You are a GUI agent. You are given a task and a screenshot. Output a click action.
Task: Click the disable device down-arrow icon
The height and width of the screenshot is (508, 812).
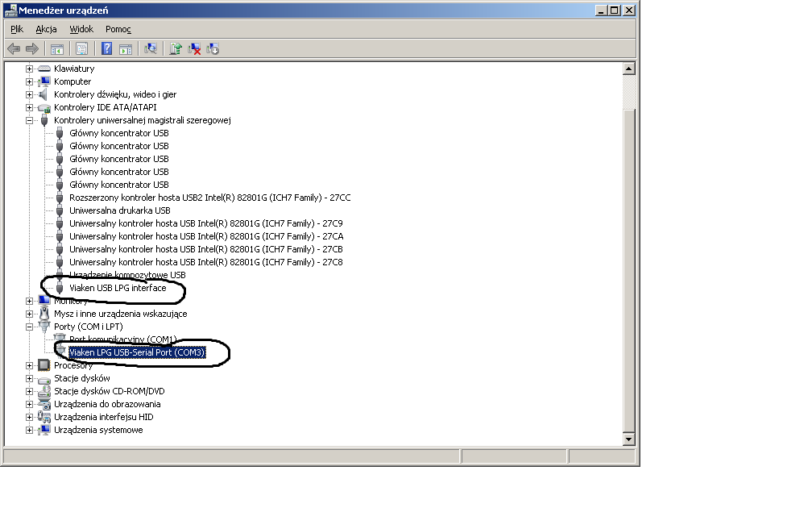click(213, 48)
